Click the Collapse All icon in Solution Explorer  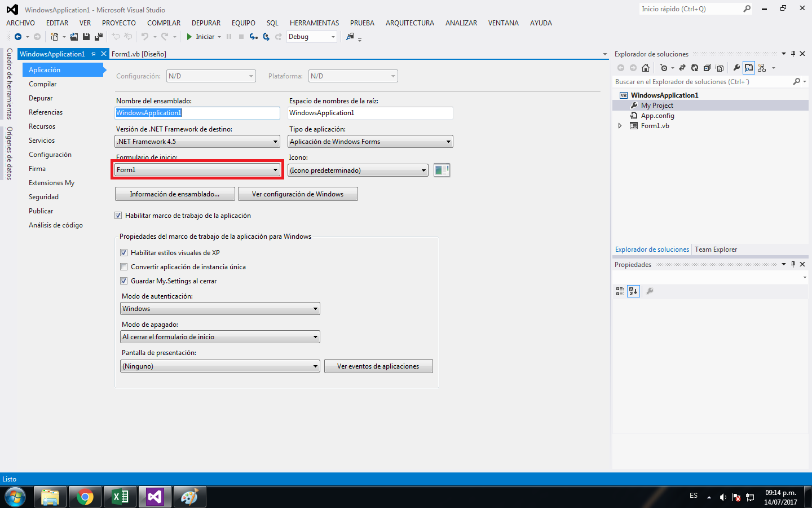click(x=708, y=68)
